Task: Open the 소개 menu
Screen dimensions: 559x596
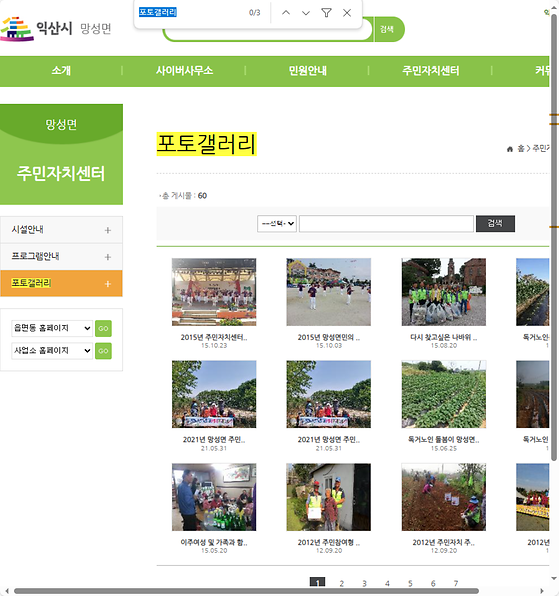Action: 61,71
